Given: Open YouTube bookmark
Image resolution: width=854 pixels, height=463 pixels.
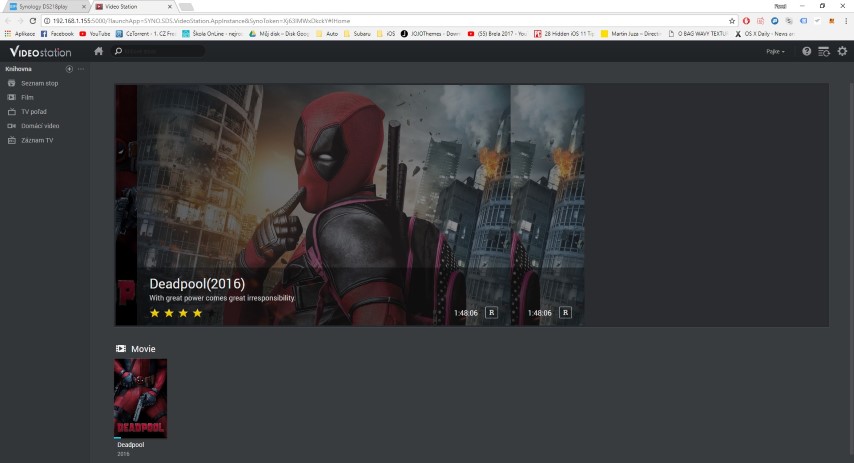Looking at the screenshot, I should coord(95,34).
